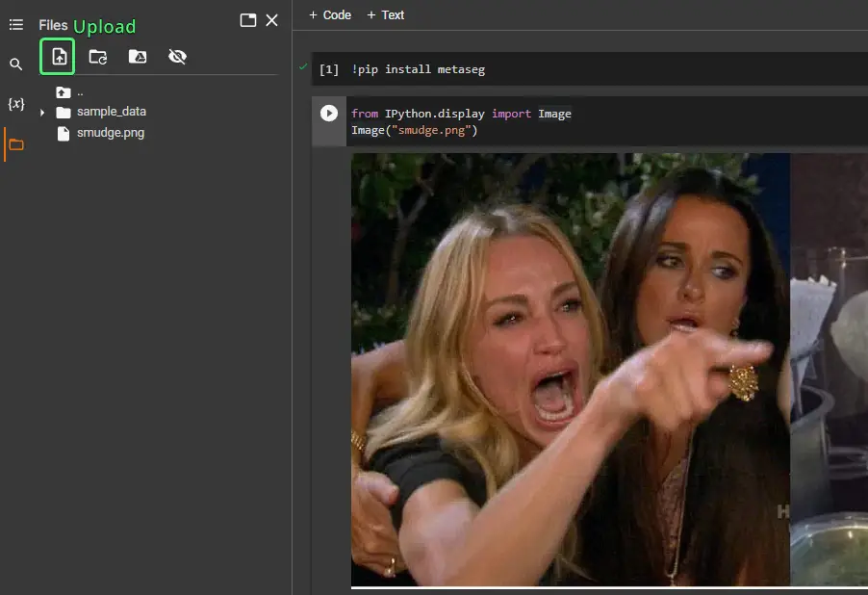Click the Upload to session storage icon
The height and width of the screenshot is (595, 868).
pyautogui.click(x=60, y=57)
